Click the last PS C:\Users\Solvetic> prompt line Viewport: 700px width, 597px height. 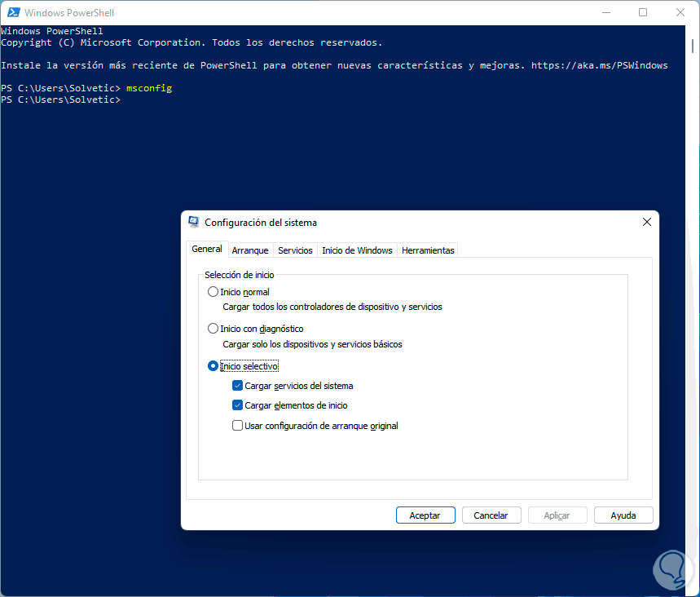pos(61,99)
